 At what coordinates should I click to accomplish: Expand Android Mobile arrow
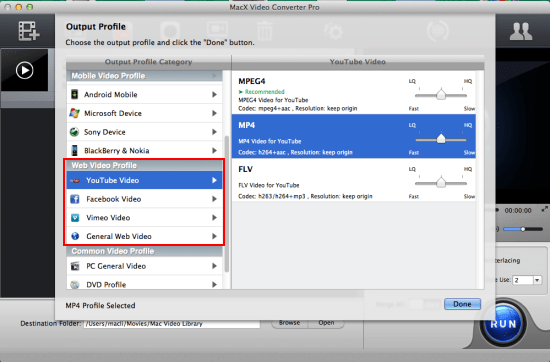[214, 94]
